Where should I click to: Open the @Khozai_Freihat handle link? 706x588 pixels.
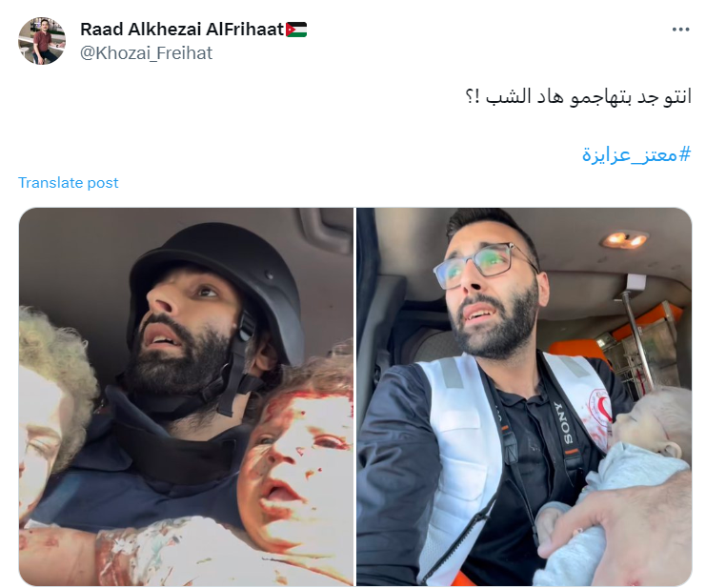click(146, 53)
